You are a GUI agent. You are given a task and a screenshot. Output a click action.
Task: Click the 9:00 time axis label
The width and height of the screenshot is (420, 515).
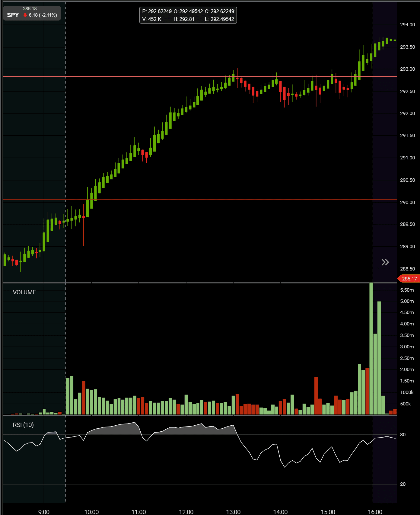(44, 512)
